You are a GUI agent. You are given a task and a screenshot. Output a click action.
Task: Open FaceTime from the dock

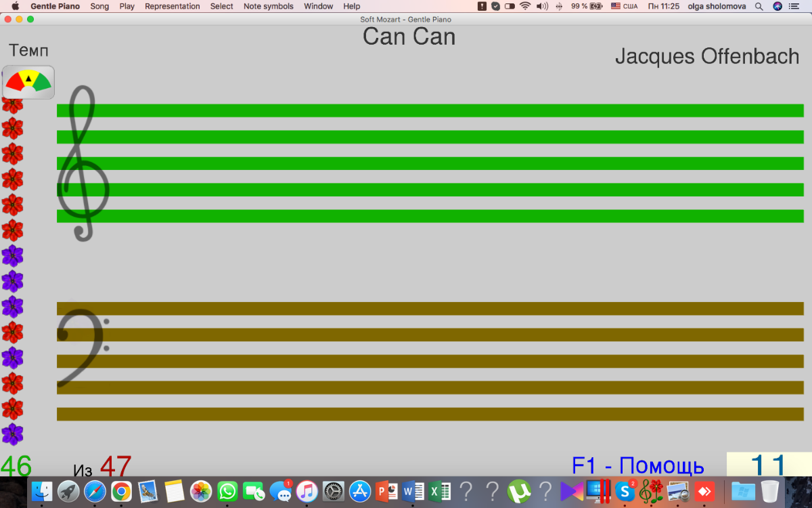(x=254, y=491)
